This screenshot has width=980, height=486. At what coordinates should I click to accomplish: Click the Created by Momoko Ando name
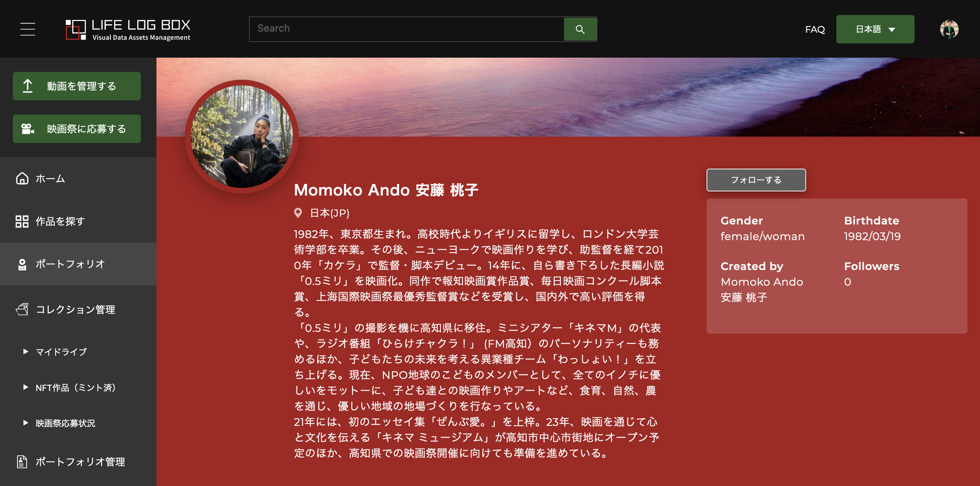coord(762,289)
